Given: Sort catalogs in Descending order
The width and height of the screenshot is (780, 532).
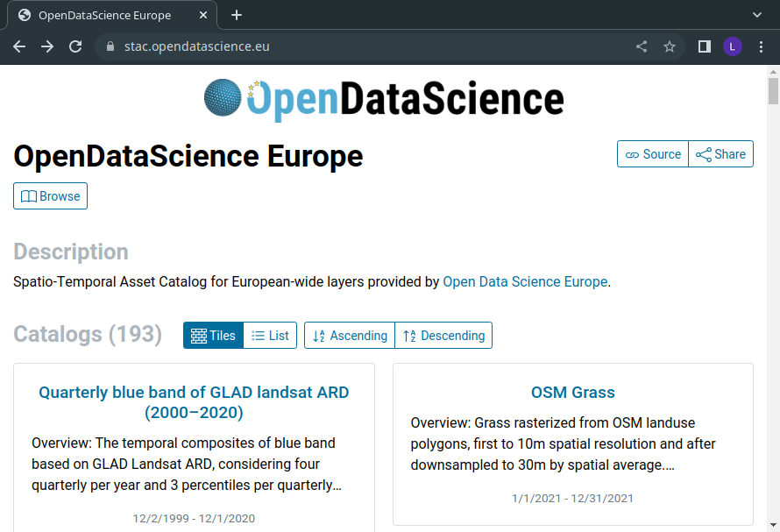Looking at the screenshot, I should [443, 336].
